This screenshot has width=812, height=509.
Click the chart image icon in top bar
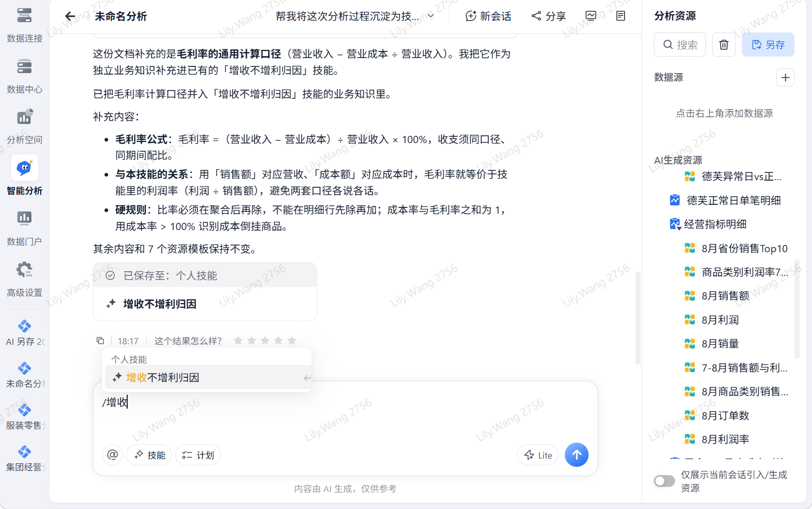pos(591,16)
